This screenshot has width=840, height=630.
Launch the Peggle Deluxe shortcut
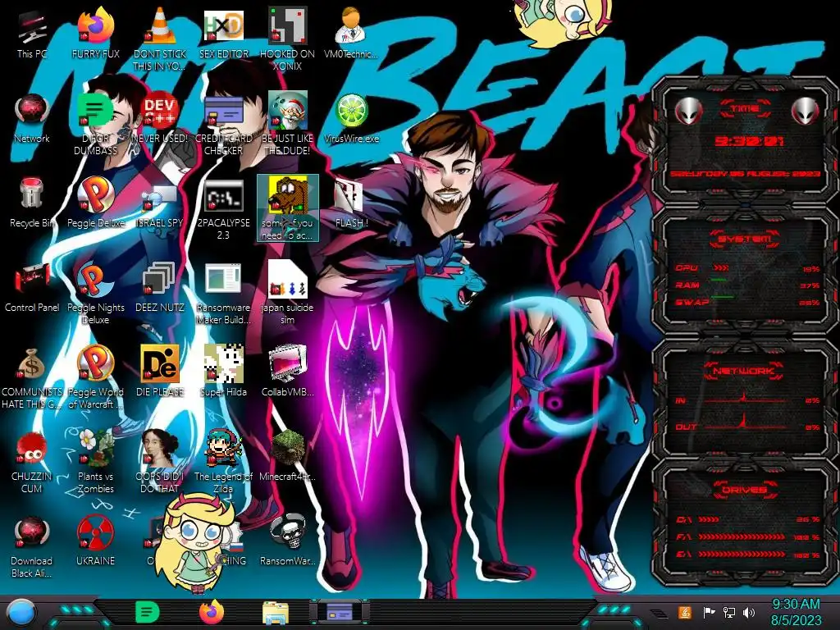(x=95, y=203)
